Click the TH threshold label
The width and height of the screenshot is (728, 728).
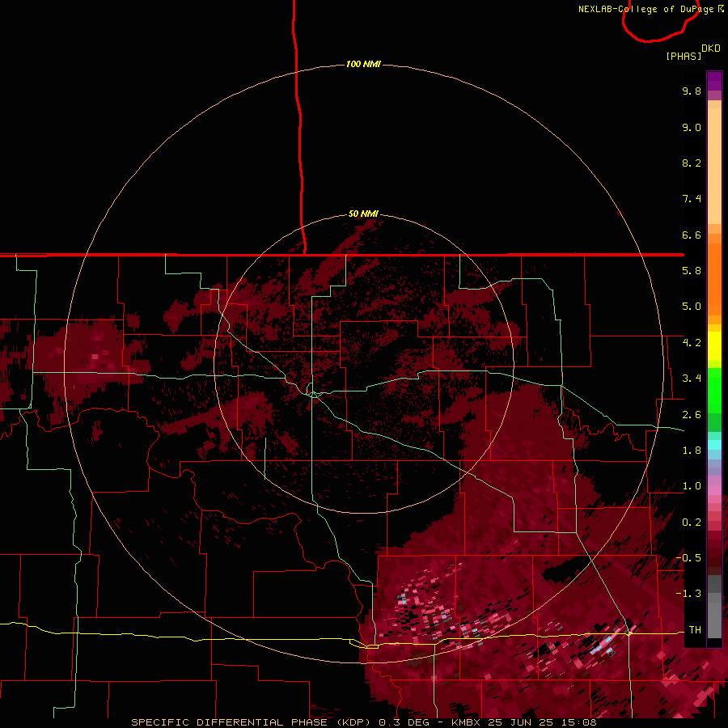click(695, 629)
